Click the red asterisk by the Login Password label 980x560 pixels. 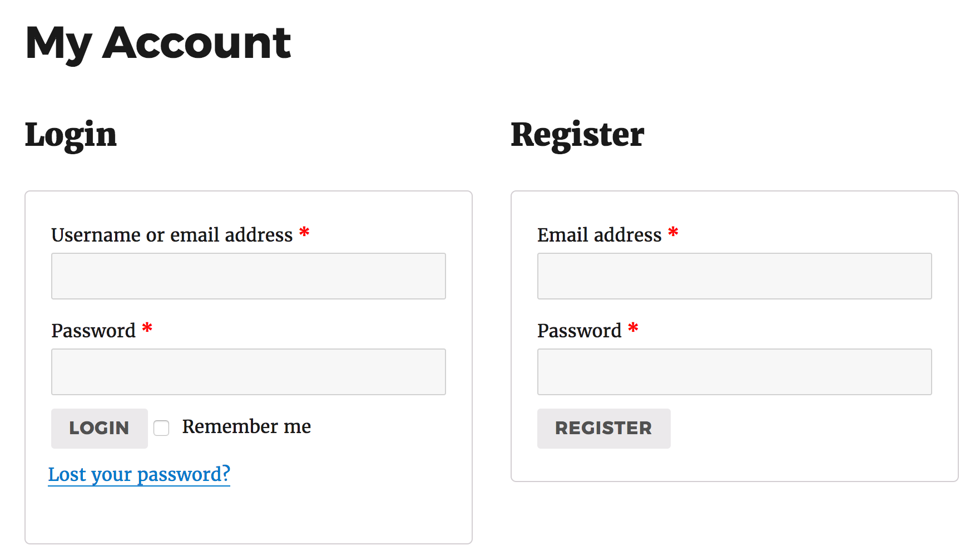(147, 329)
